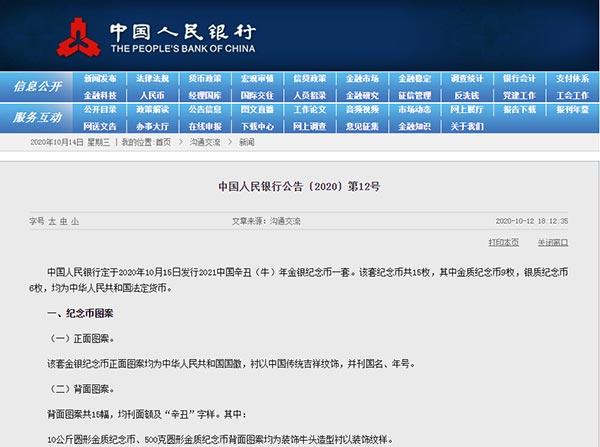Viewport: 600px width, 447px height.
Task: Click the subheading (二)背面图案
Action: 81,389
